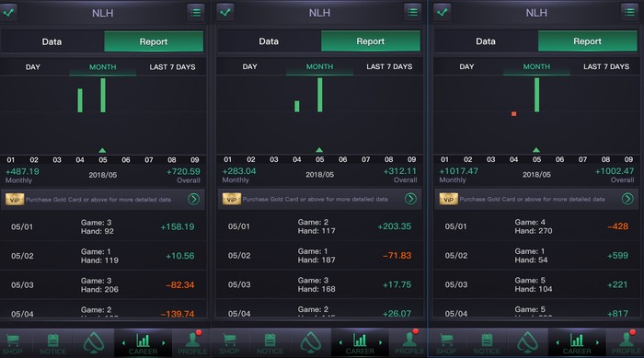Switch to the Data tab in the middle panel
The image size is (644, 358).
[x=269, y=41]
